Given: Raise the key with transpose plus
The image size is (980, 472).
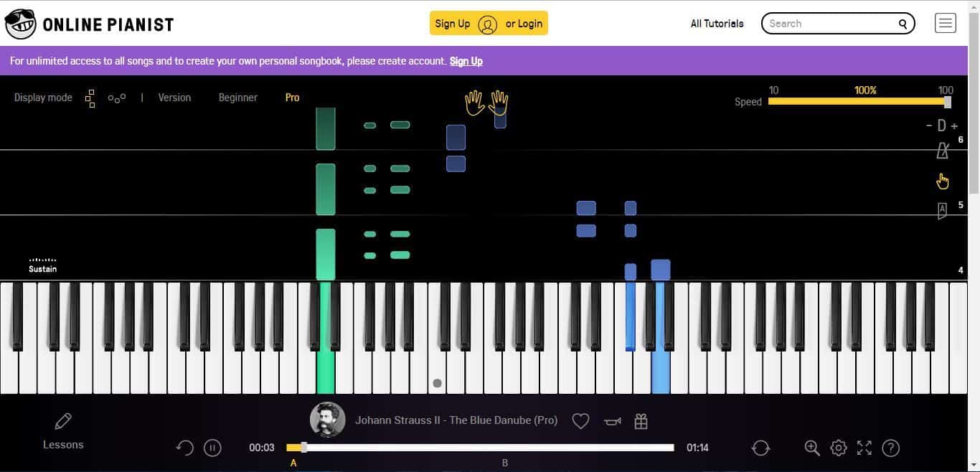Looking at the screenshot, I should (x=954, y=126).
